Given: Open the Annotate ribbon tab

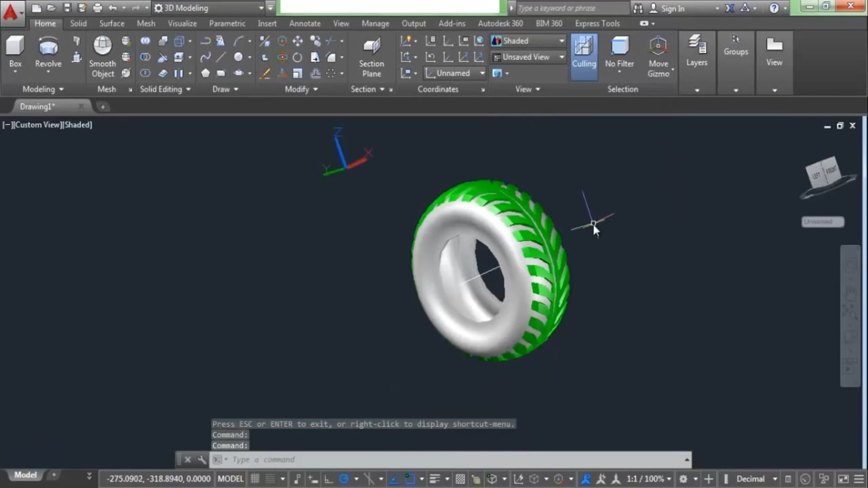Looking at the screenshot, I should pyautogui.click(x=305, y=23).
